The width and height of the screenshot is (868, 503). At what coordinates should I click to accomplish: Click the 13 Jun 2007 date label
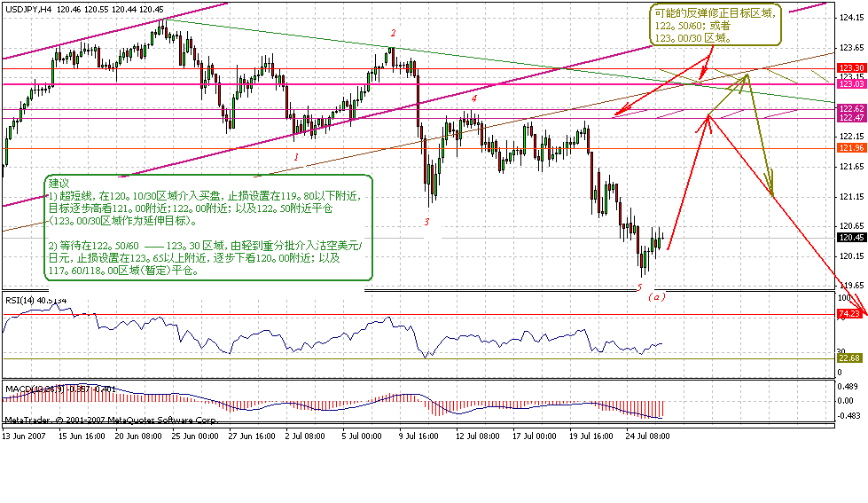pos(24,436)
